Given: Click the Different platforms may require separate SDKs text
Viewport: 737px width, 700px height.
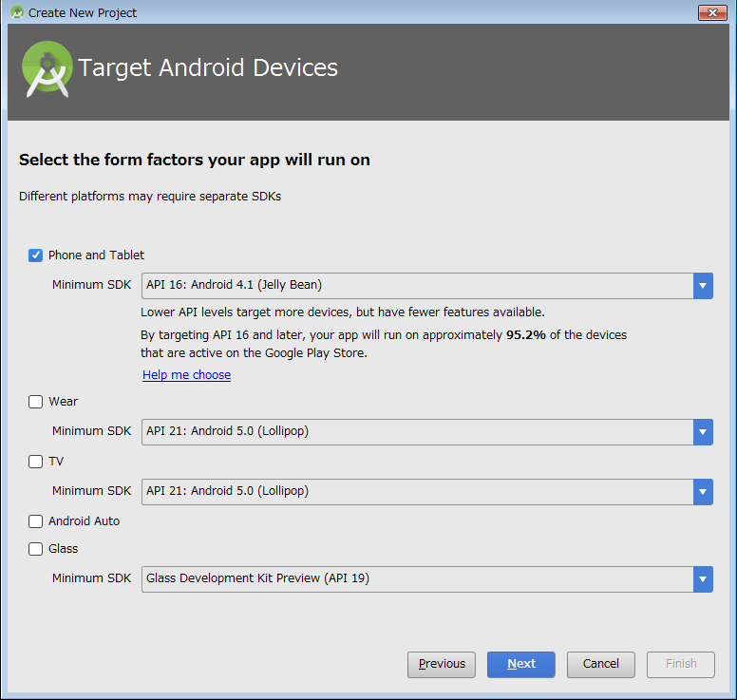Looking at the screenshot, I should [150, 197].
